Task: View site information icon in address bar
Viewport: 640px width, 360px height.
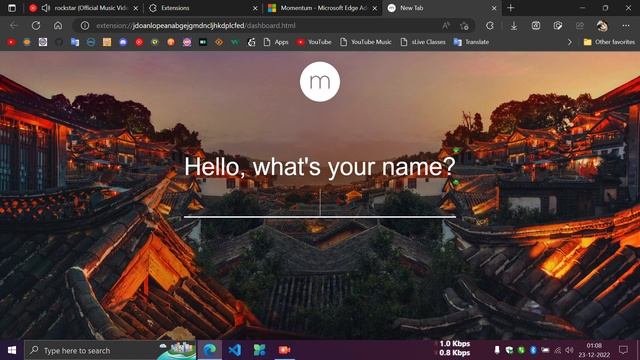Action: click(84, 25)
